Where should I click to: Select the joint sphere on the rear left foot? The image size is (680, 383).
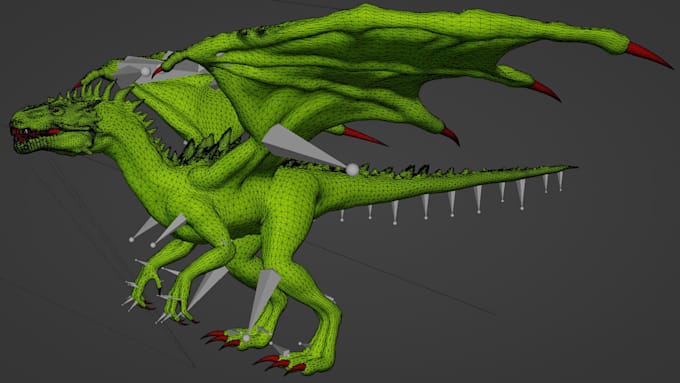point(246,338)
